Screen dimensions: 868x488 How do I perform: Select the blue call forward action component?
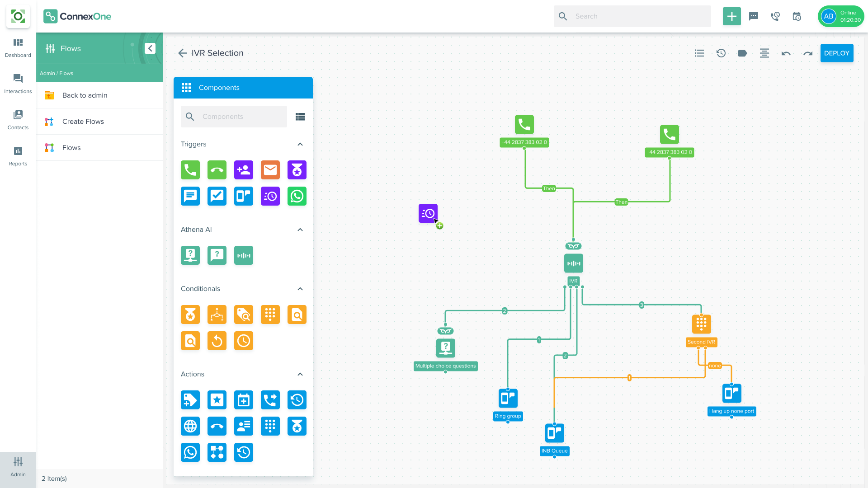point(270,400)
